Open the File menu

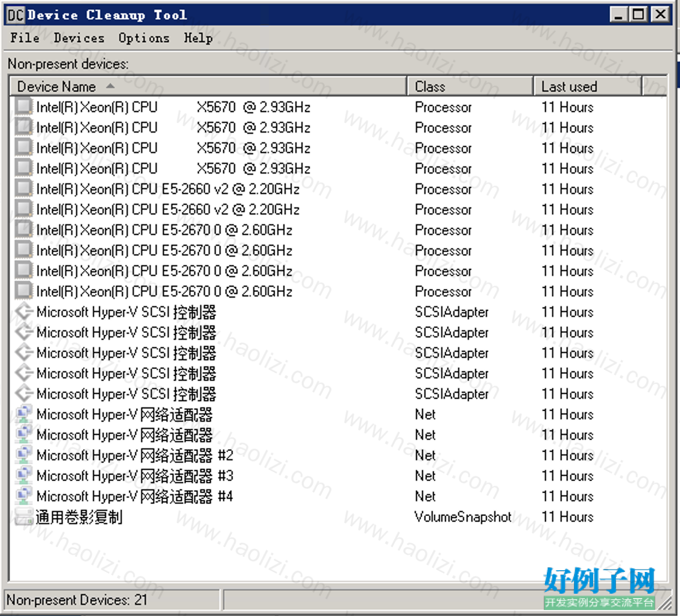25,38
